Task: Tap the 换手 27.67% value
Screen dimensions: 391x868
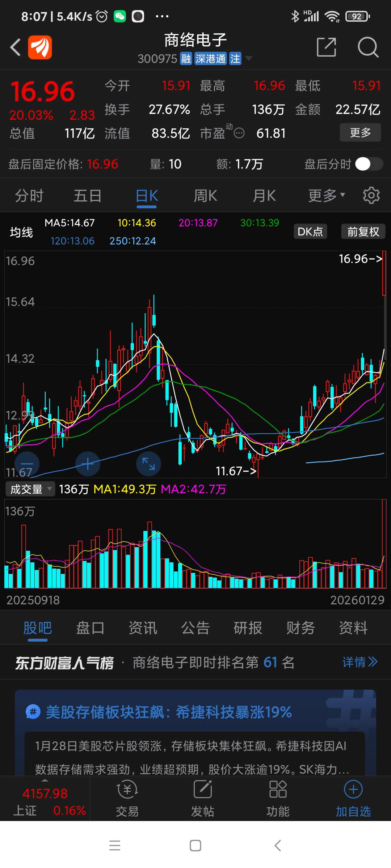Action: 169,109
